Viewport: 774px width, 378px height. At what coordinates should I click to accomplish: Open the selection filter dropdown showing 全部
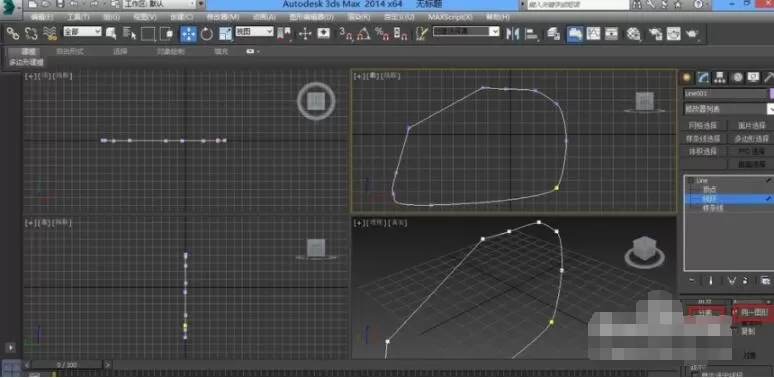click(x=82, y=32)
